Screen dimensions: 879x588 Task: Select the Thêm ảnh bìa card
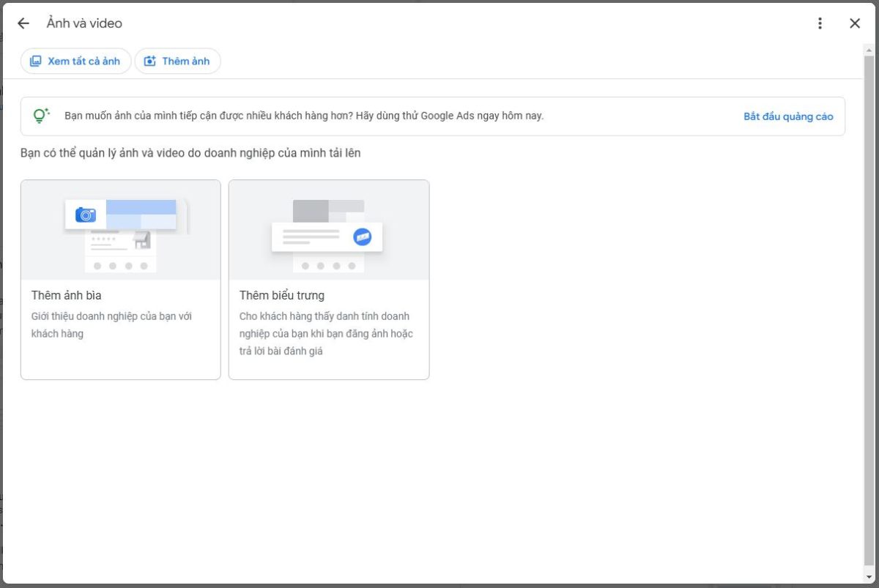tap(120, 279)
